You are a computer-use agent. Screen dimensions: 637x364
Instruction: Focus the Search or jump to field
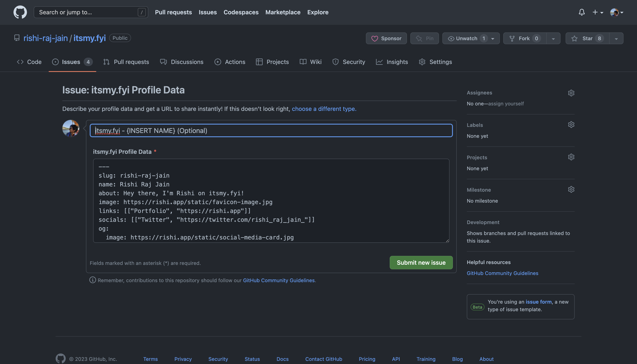coord(91,12)
